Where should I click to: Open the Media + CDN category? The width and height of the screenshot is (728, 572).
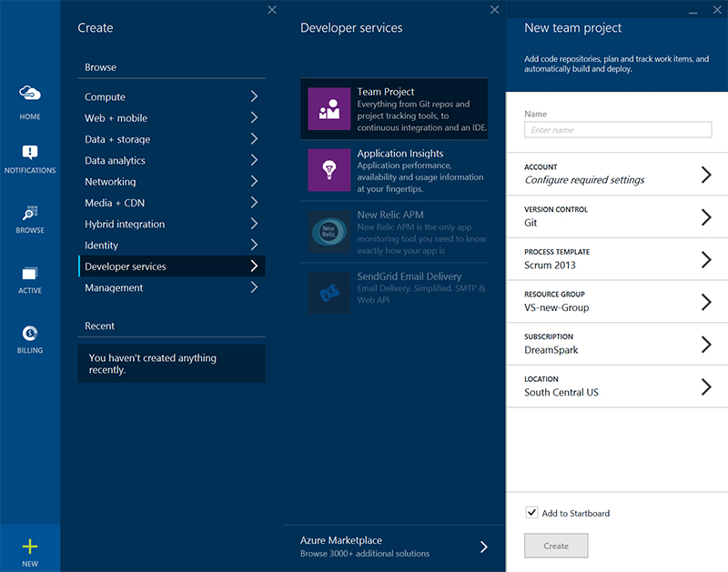pos(172,202)
